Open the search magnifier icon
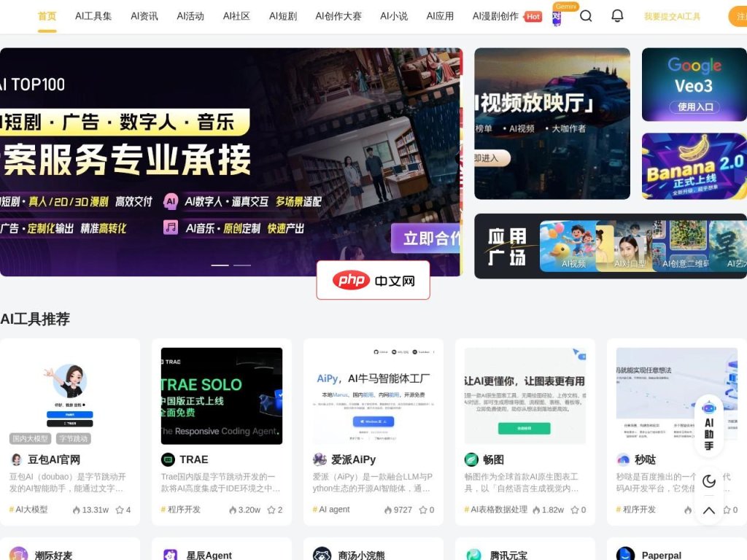The width and height of the screenshot is (747, 560). [586, 16]
